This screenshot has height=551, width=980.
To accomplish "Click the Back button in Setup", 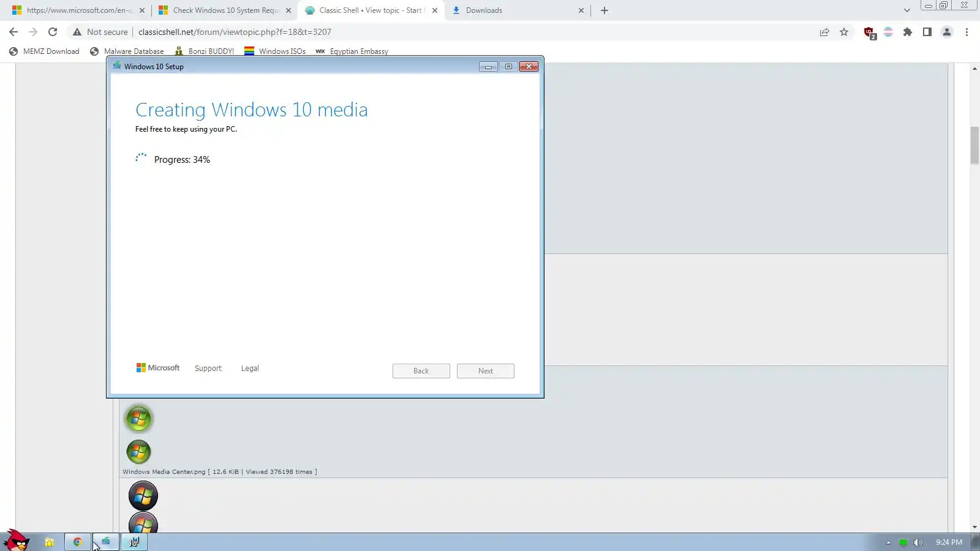I will click(x=421, y=371).
